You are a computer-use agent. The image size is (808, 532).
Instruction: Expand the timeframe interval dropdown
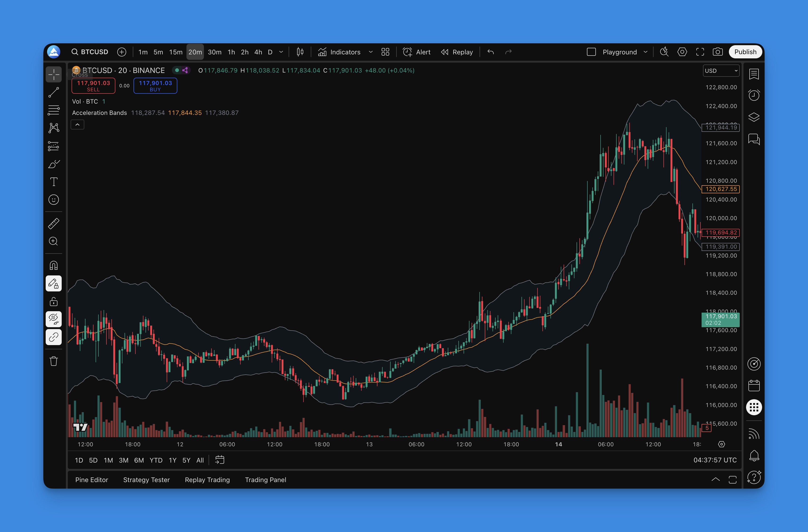(281, 52)
